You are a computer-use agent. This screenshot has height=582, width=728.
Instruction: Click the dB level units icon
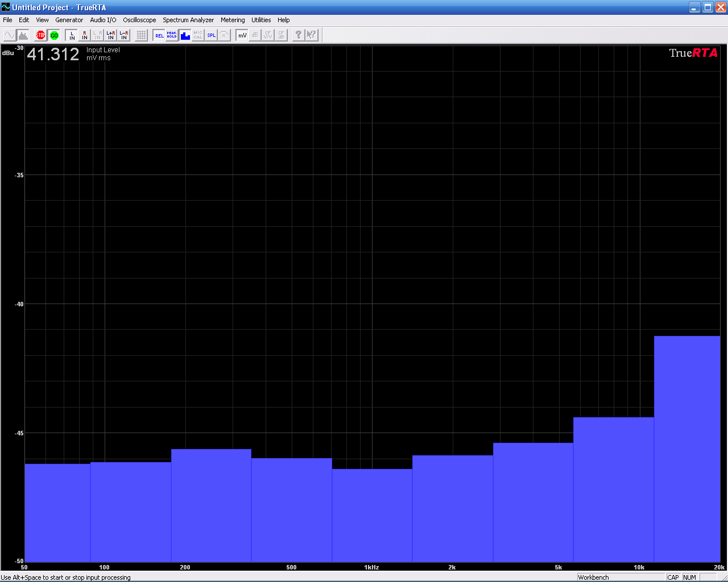click(255, 35)
